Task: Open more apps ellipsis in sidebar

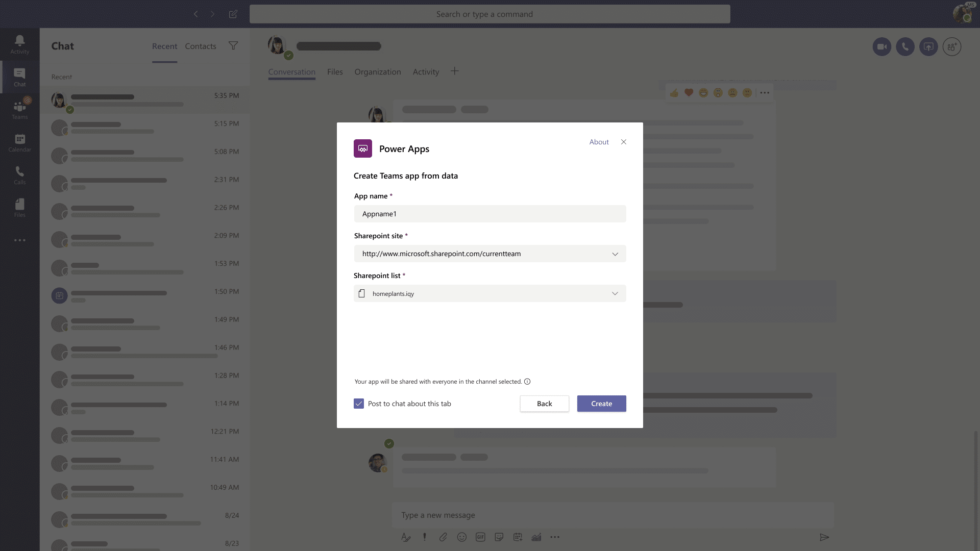Action: (x=19, y=240)
